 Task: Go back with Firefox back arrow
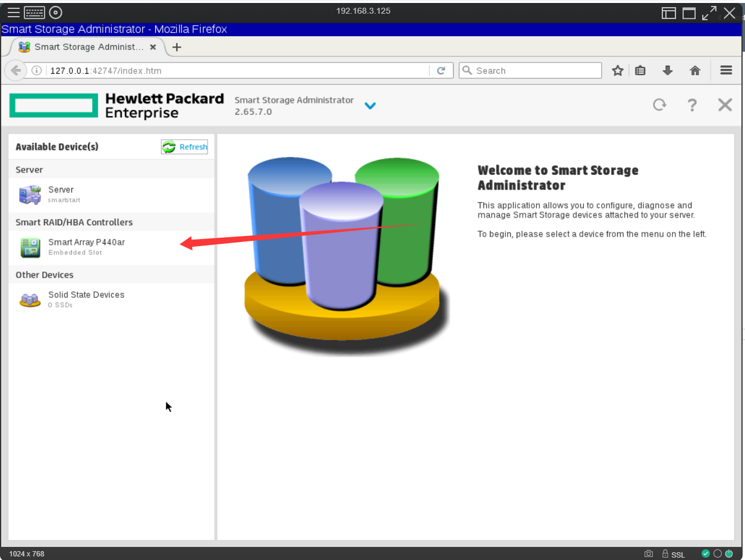(x=16, y=70)
